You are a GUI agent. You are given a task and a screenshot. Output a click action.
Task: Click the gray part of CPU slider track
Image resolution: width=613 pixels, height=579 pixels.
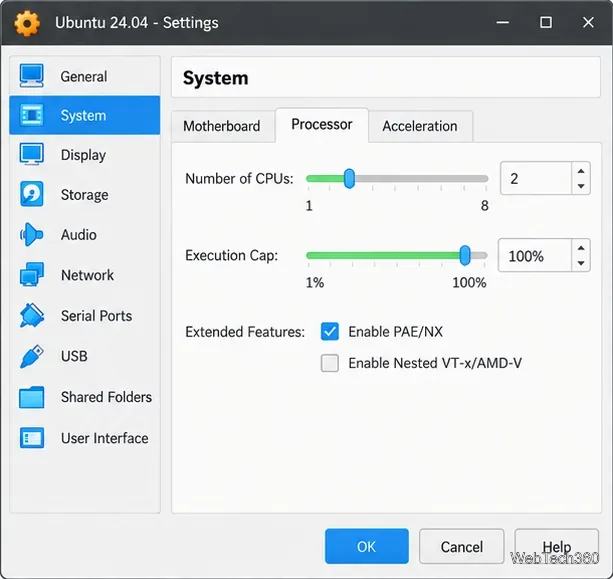pos(421,179)
